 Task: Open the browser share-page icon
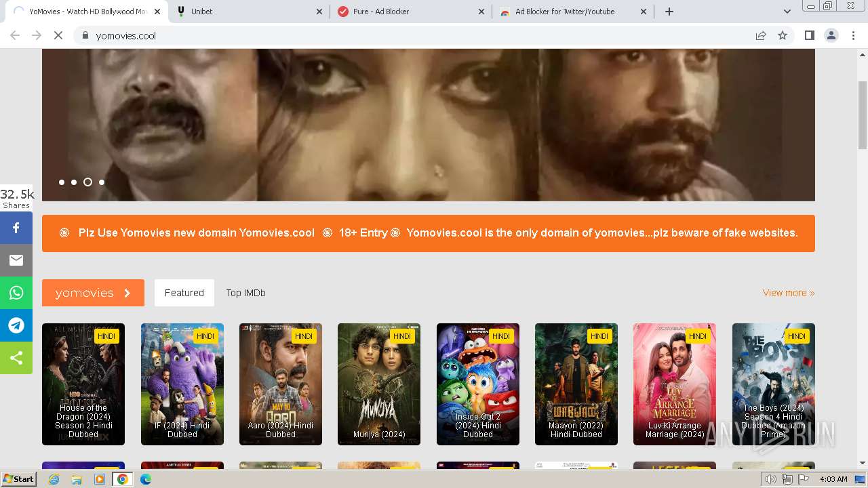point(761,35)
